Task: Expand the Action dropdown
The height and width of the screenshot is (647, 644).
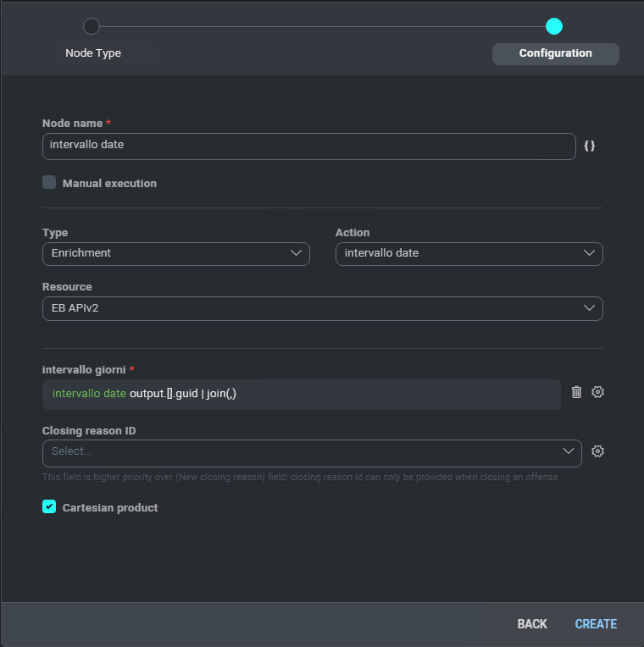Action: click(x=469, y=253)
